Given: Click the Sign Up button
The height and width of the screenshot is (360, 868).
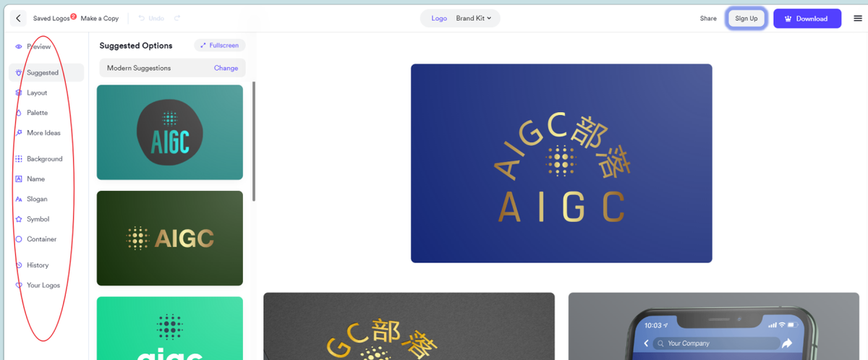Looking at the screenshot, I should [746, 18].
